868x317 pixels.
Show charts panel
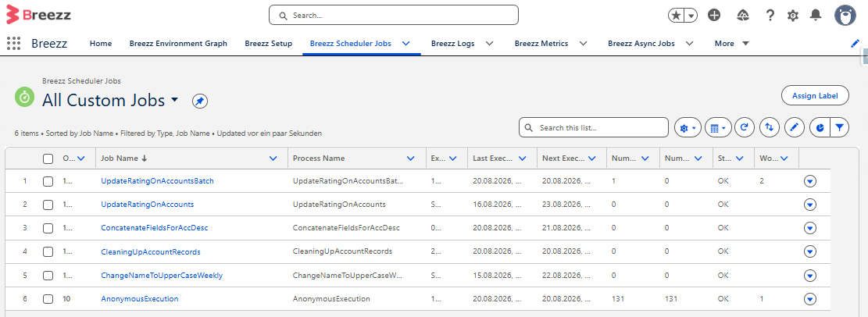coord(820,128)
